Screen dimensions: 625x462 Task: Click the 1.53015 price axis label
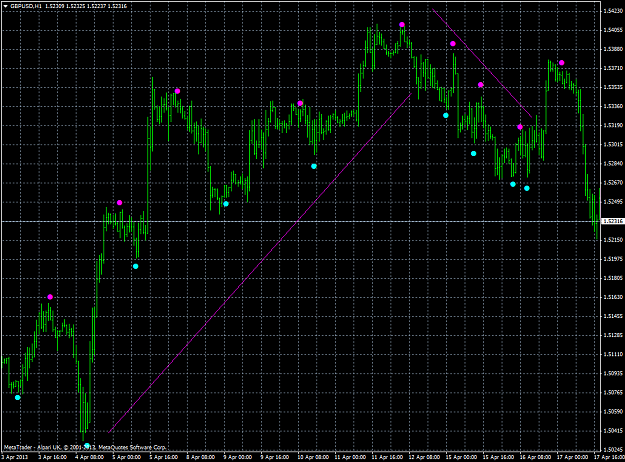[x=613, y=144]
